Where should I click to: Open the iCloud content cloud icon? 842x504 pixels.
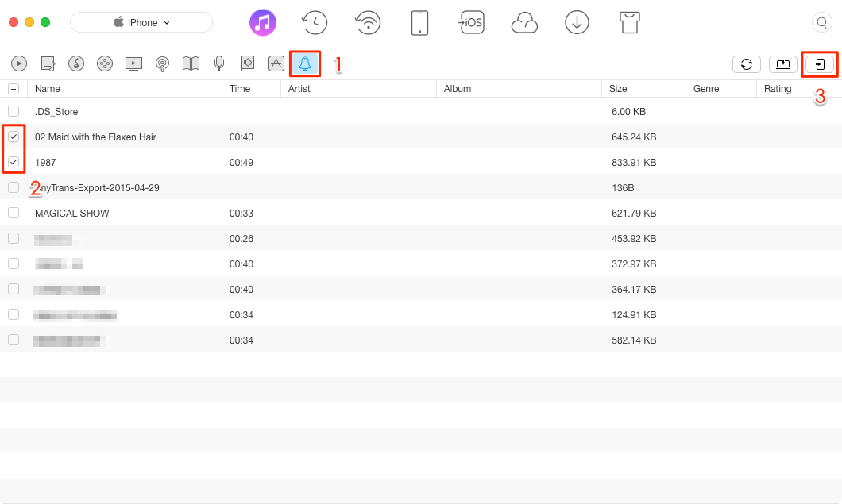pyautogui.click(x=524, y=23)
